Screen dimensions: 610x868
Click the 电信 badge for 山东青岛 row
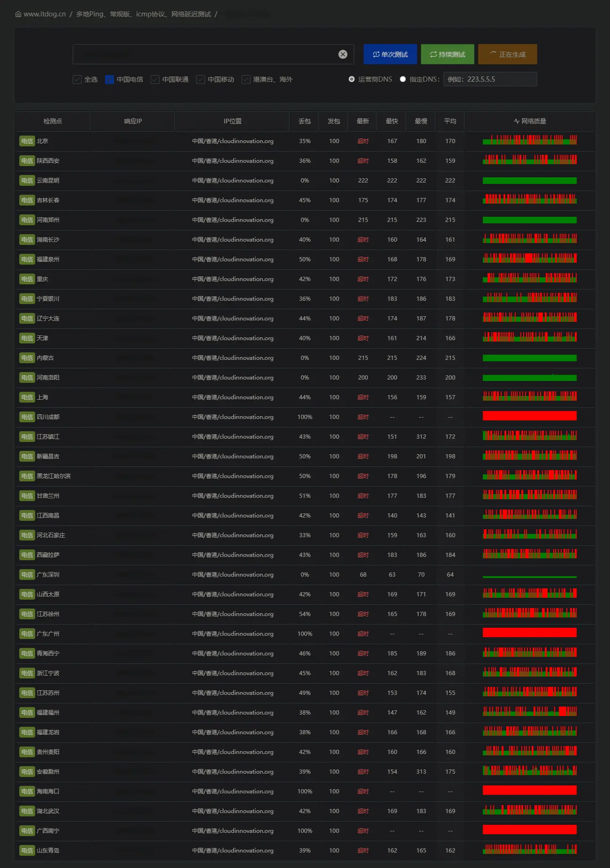pos(27,851)
